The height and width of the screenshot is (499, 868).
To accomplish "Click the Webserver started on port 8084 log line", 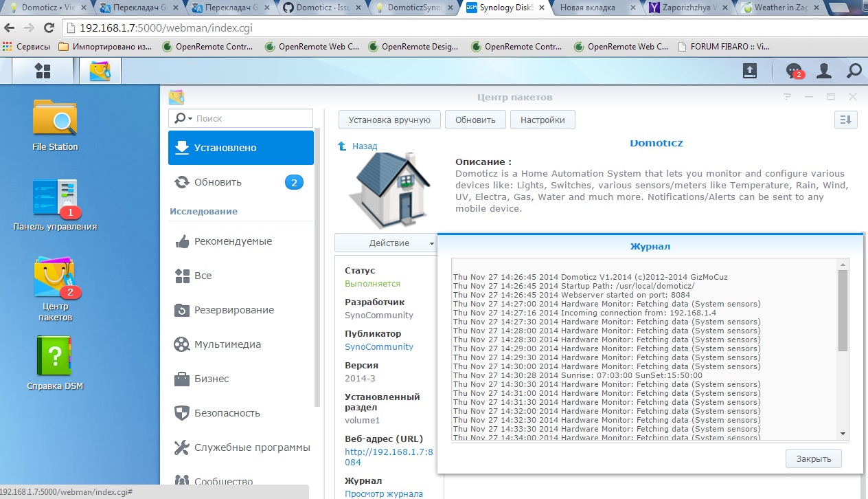I will click(x=571, y=295).
